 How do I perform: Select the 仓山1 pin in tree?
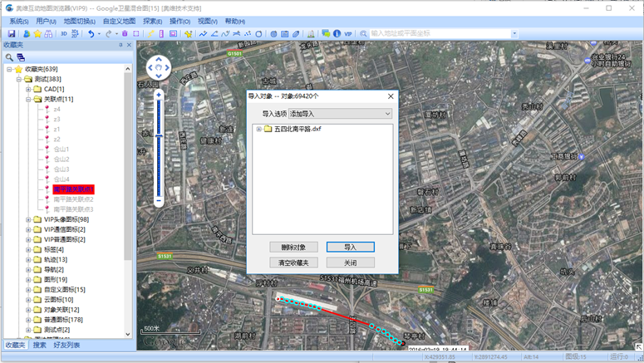pos(61,150)
